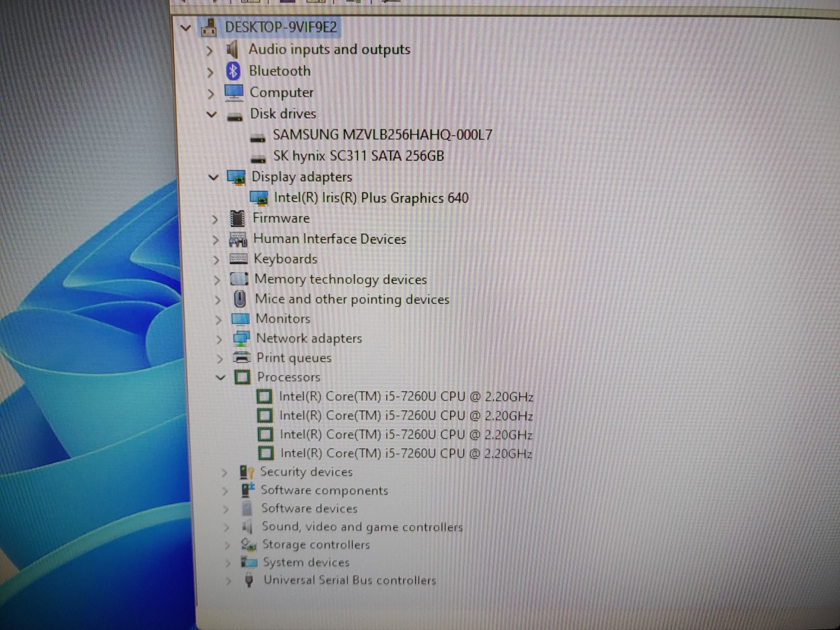Select the DESKTOP-9VIF9E2 computer root icon
Screen dimensions: 840x630
click(x=209, y=27)
